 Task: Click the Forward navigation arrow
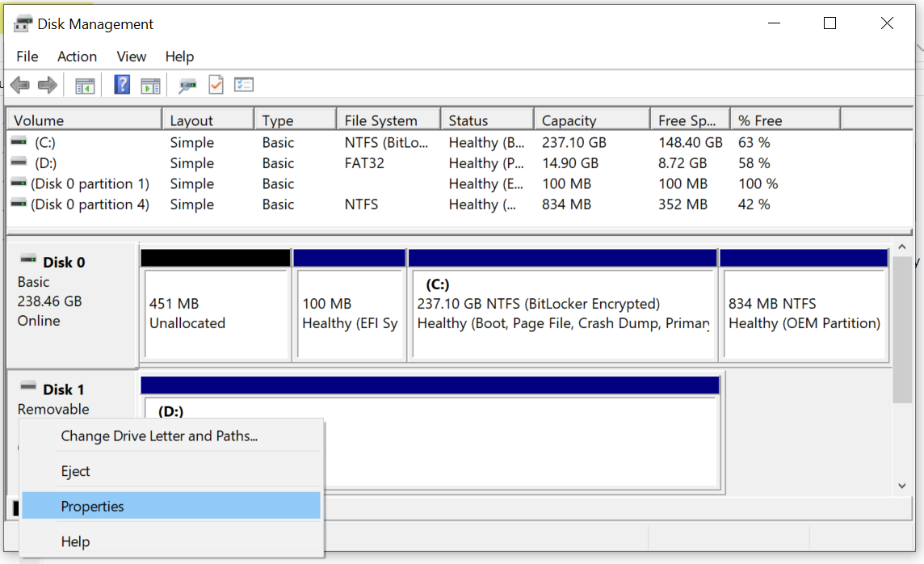point(47,84)
